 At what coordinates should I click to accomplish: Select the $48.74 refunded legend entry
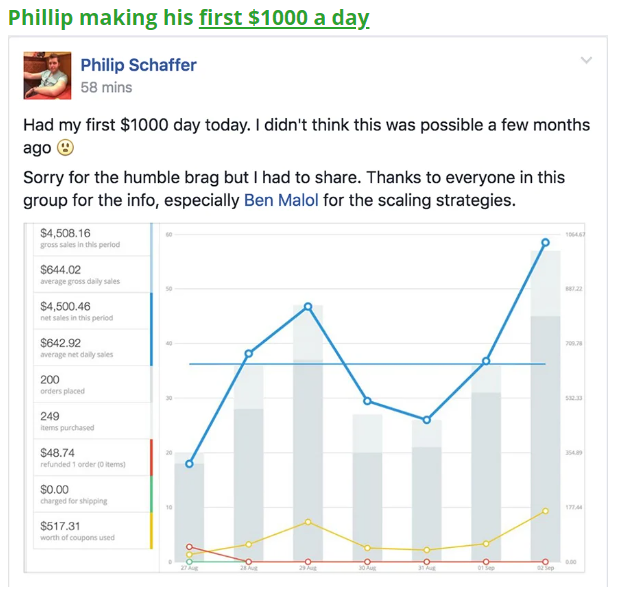point(93,457)
